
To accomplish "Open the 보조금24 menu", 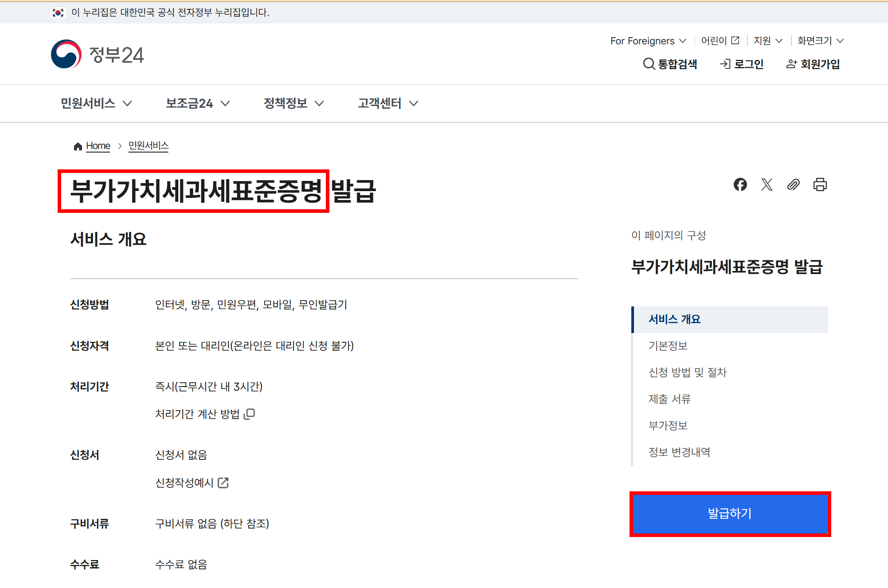I will [198, 103].
